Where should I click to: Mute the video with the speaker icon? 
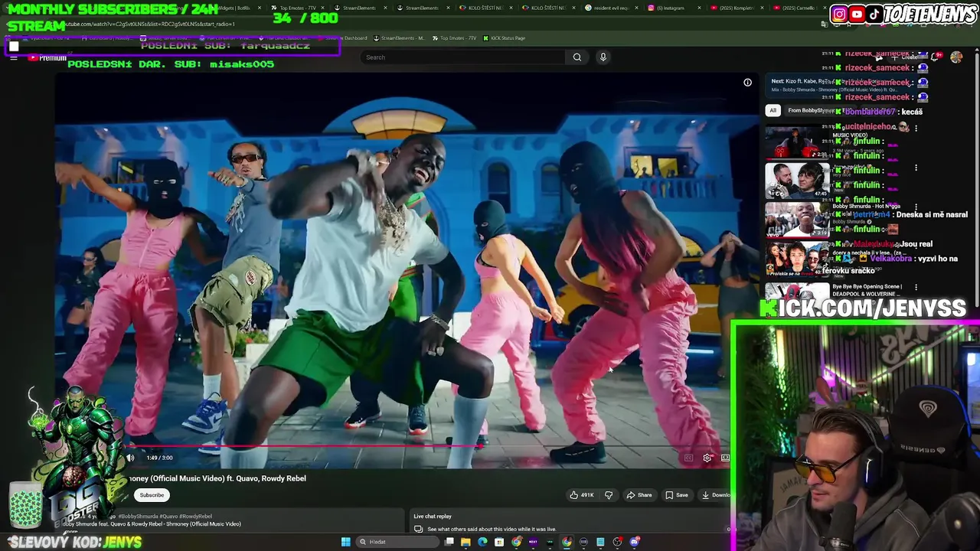pyautogui.click(x=130, y=458)
